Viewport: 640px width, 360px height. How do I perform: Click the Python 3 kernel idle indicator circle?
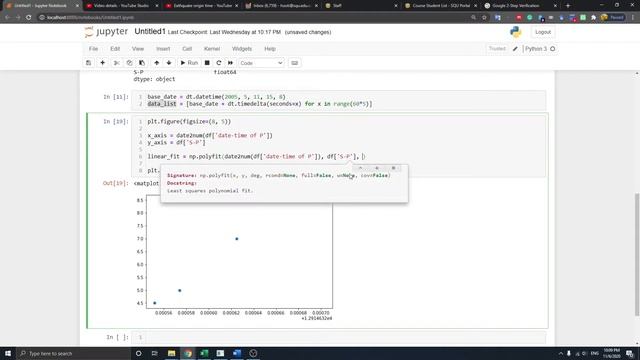(x=553, y=49)
